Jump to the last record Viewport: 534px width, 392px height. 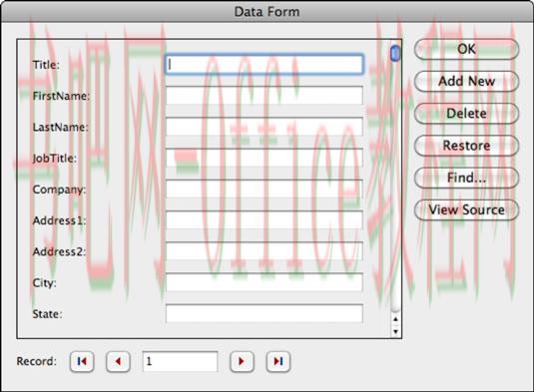[277, 361]
